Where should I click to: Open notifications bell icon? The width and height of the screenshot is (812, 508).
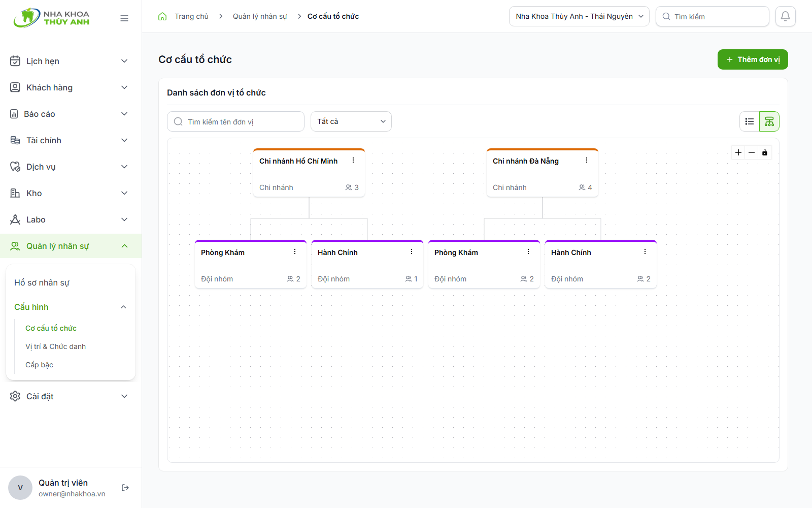786,16
